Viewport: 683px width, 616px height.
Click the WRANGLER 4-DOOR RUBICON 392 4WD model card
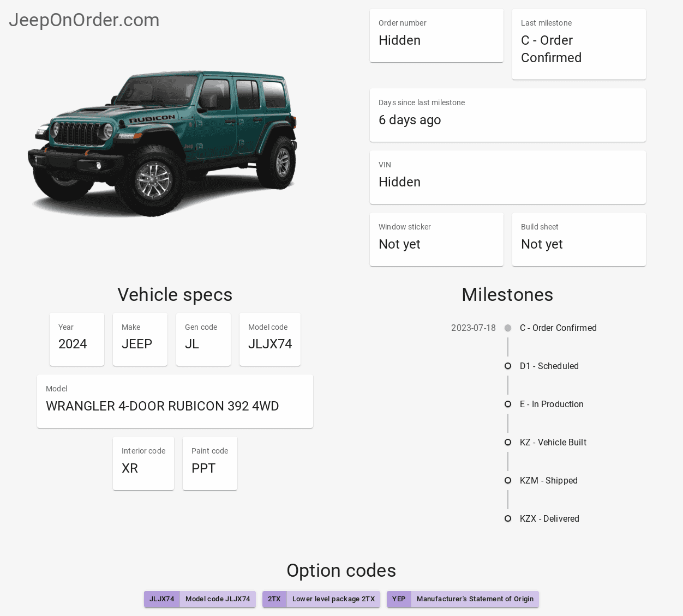[175, 401]
